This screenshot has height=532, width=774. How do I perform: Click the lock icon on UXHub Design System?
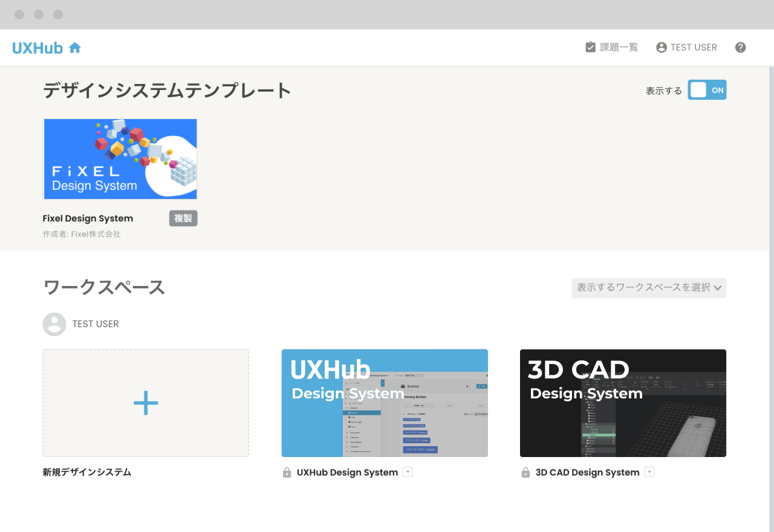click(x=287, y=472)
